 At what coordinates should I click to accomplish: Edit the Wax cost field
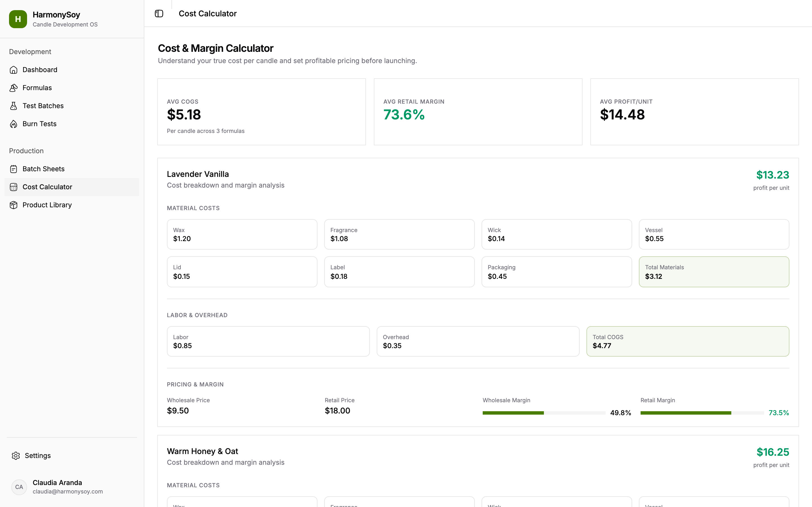coord(242,234)
